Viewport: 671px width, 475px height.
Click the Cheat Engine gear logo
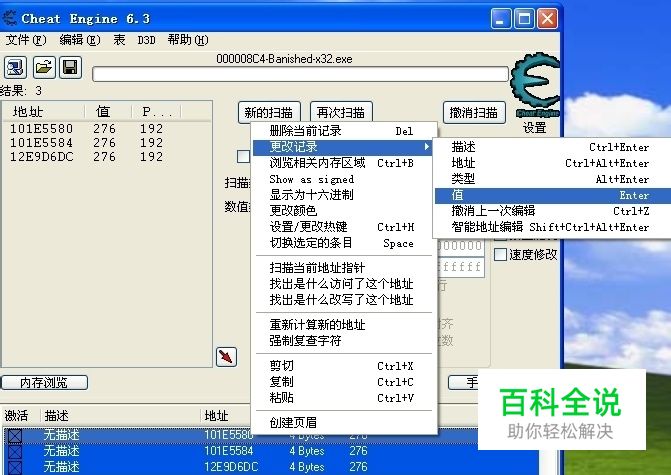click(535, 83)
